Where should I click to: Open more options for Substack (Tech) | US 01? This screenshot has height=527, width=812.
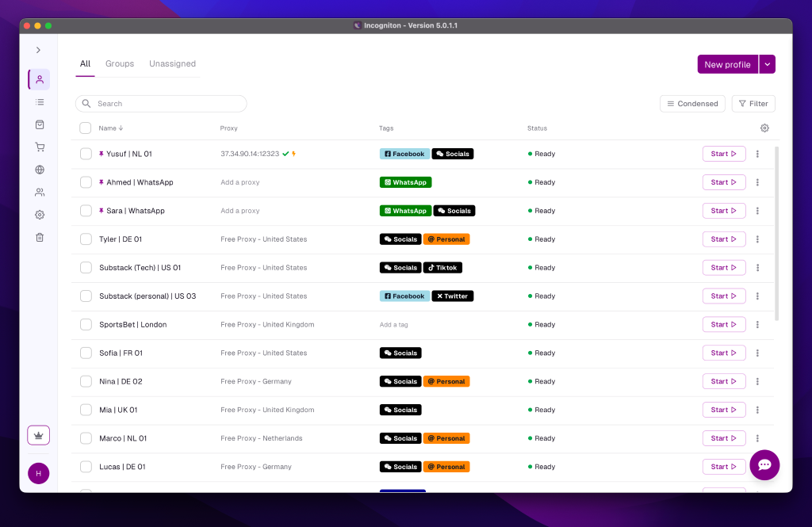(x=757, y=268)
